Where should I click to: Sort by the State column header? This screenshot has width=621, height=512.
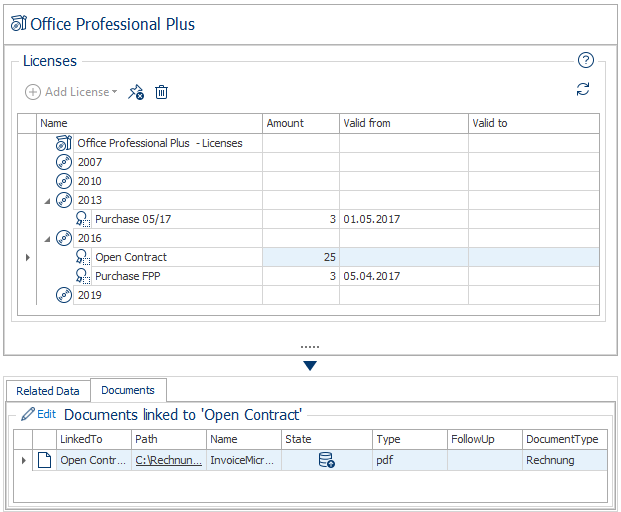point(327,439)
